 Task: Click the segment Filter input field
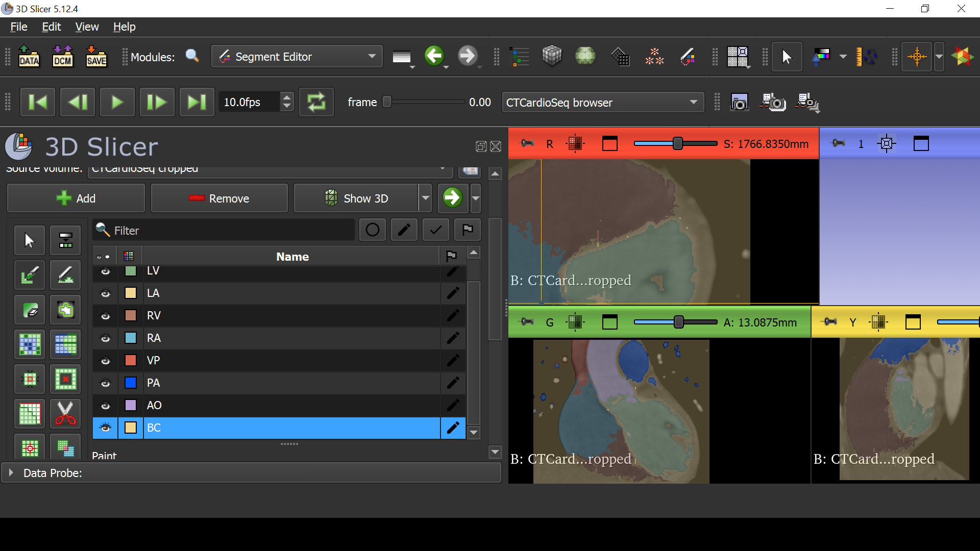(224, 230)
